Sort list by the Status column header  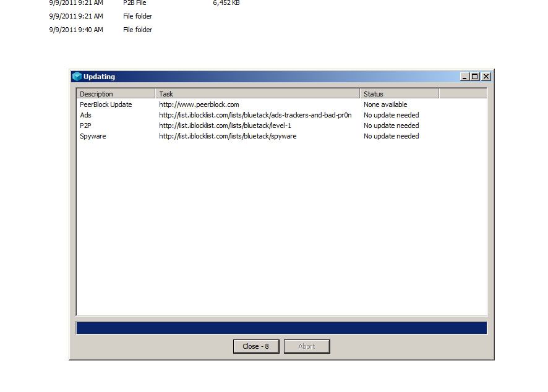(399, 94)
